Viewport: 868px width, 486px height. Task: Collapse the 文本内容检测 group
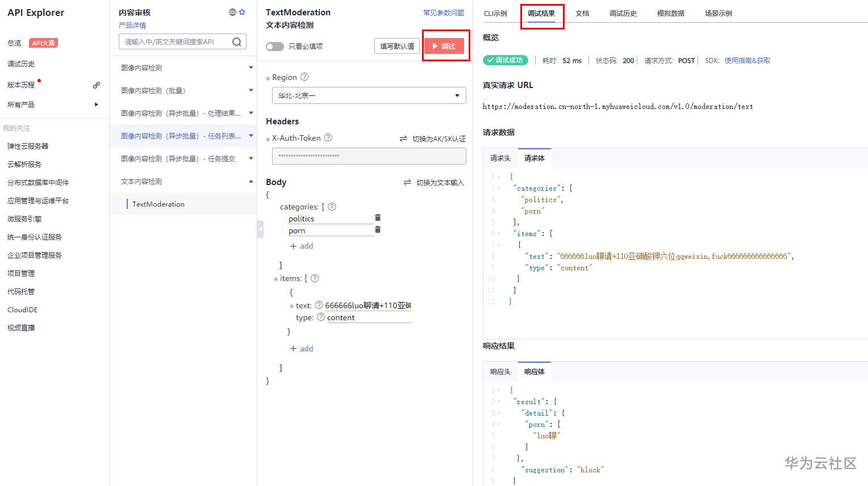click(251, 181)
